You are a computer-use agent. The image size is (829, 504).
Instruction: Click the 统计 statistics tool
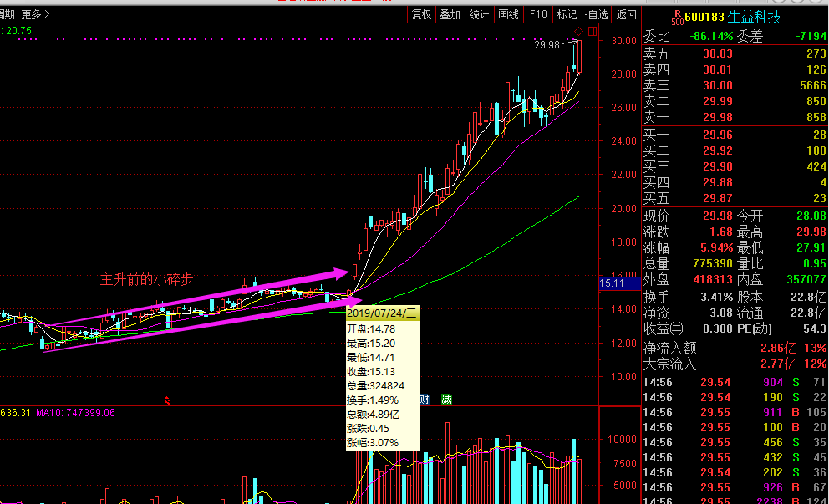[478, 13]
